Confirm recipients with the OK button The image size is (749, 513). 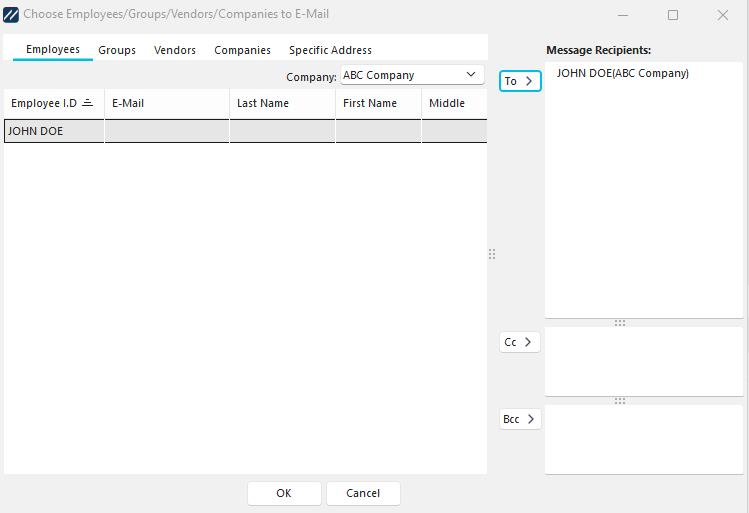tap(284, 493)
